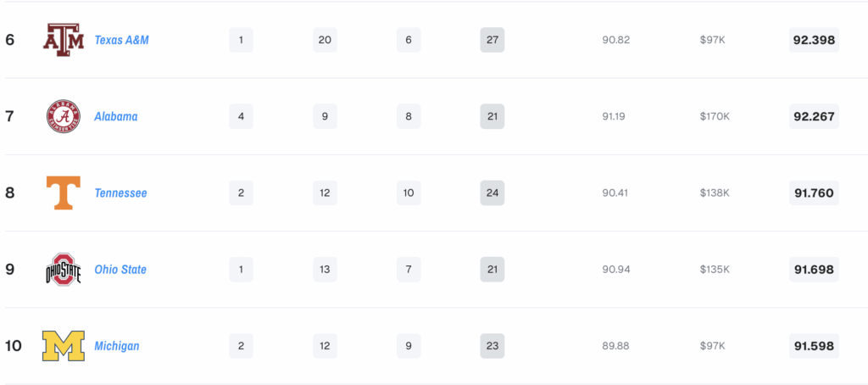Select Texas A&M's total commits badge 27

tap(492, 40)
